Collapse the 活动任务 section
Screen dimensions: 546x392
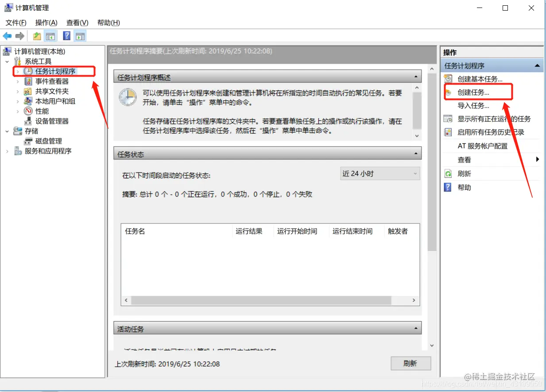[x=416, y=329]
